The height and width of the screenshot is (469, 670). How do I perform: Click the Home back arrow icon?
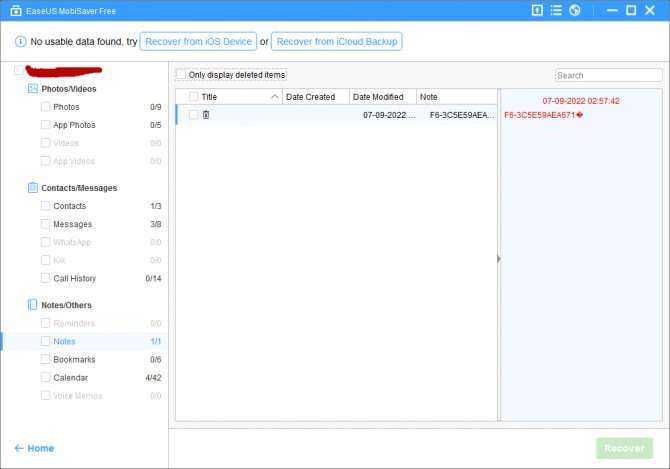pos(18,448)
